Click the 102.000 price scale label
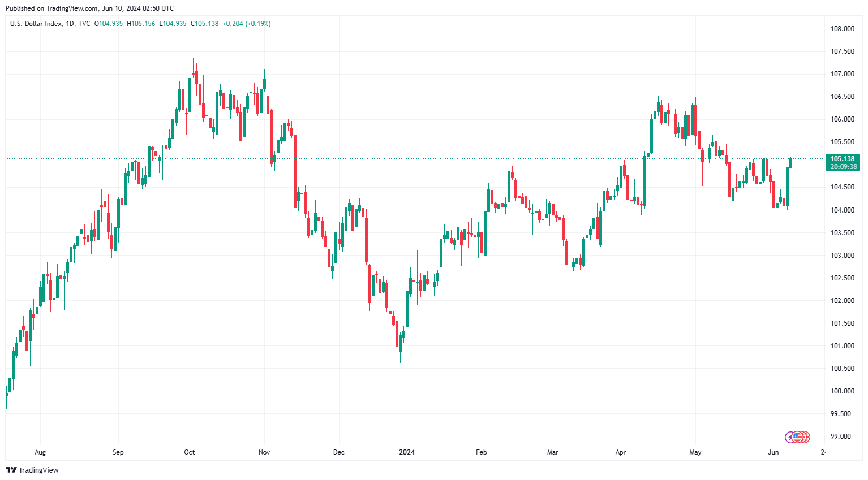868x480 pixels. point(843,301)
